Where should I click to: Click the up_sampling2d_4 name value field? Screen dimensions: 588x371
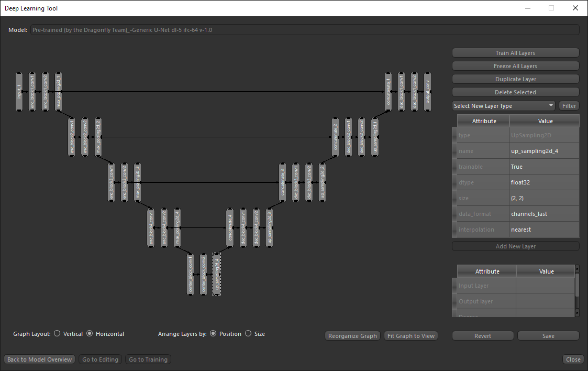[x=544, y=151]
